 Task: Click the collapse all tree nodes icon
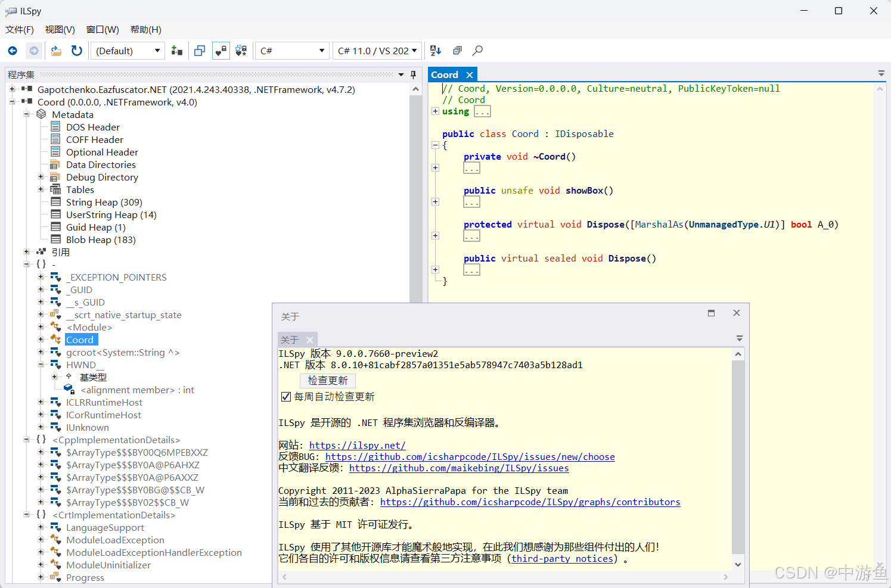(x=457, y=51)
